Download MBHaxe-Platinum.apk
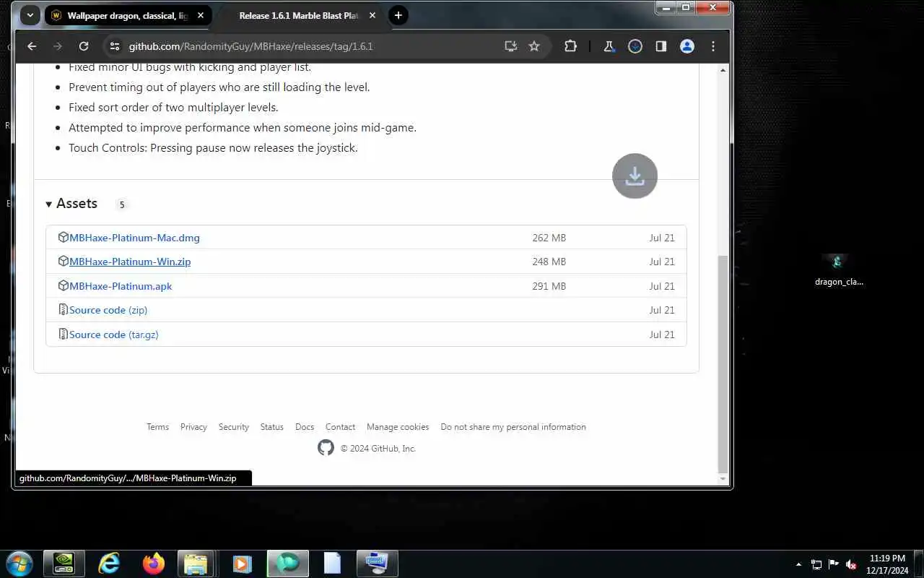Image resolution: width=924 pixels, height=578 pixels. pos(121,286)
